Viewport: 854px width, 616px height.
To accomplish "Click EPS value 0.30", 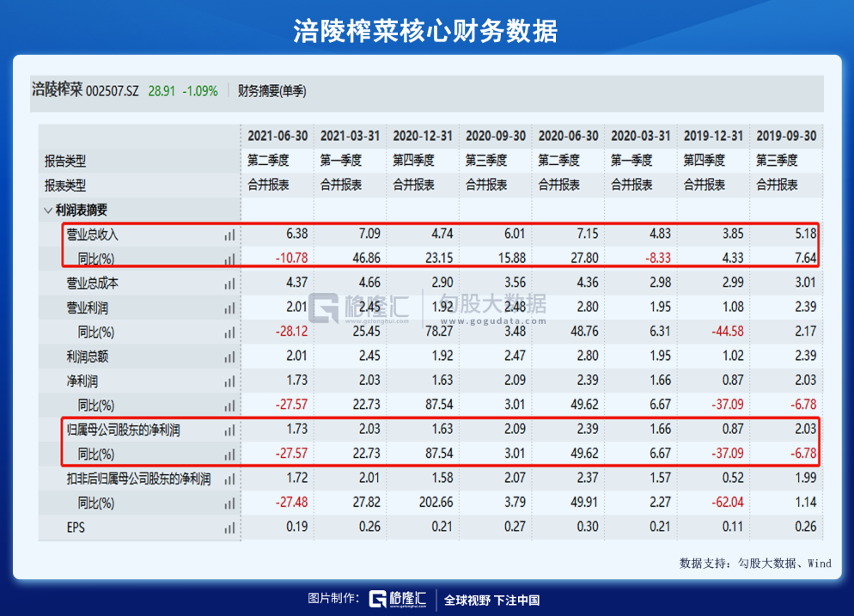I will (587, 527).
